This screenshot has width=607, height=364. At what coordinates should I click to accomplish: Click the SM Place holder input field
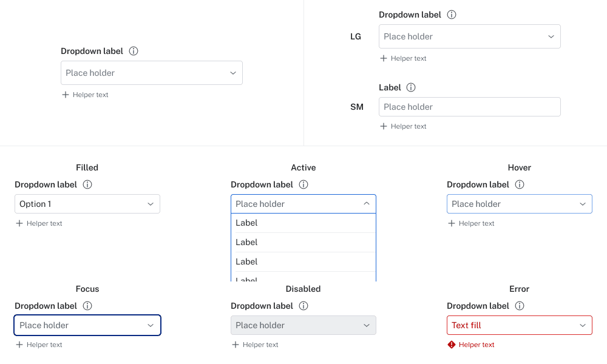coord(469,107)
